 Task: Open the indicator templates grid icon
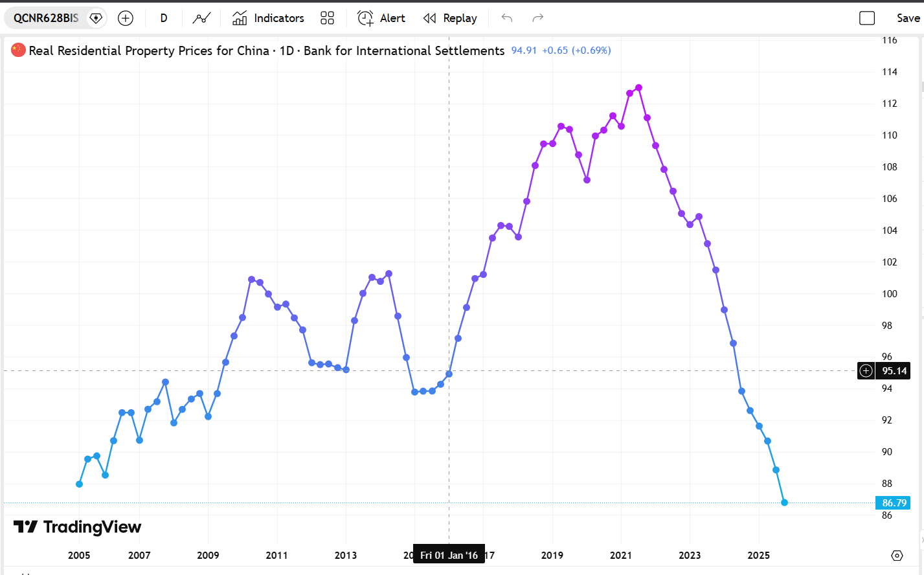point(328,18)
